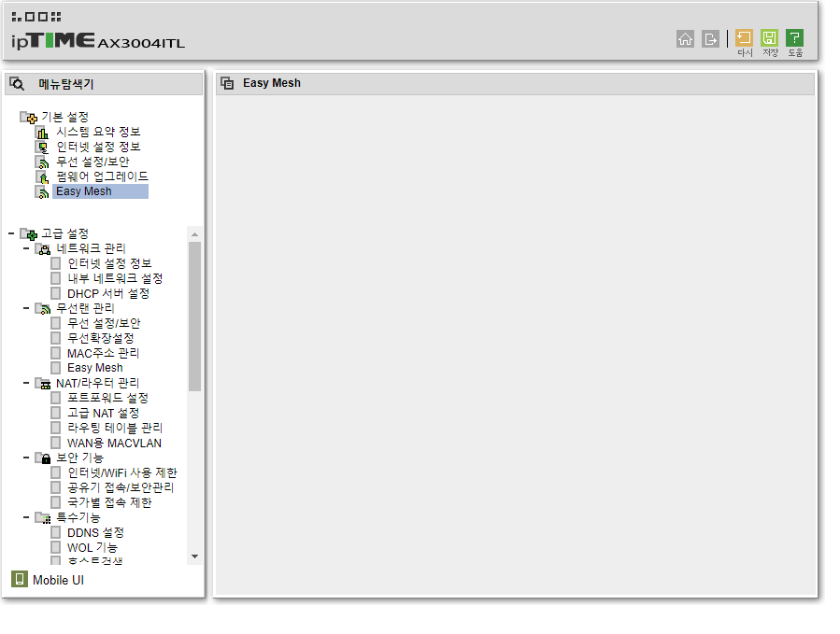Click the 인터넷 설정 정보 icon in 기본 설정
The width and height of the screenshot is (840, 634).
42,147
